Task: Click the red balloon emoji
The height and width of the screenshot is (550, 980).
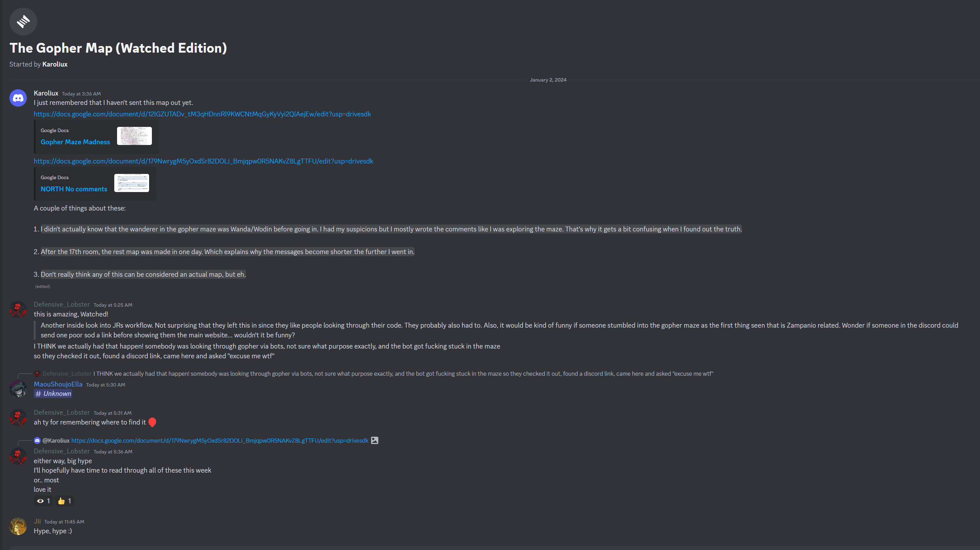Action: coord(152,422)
